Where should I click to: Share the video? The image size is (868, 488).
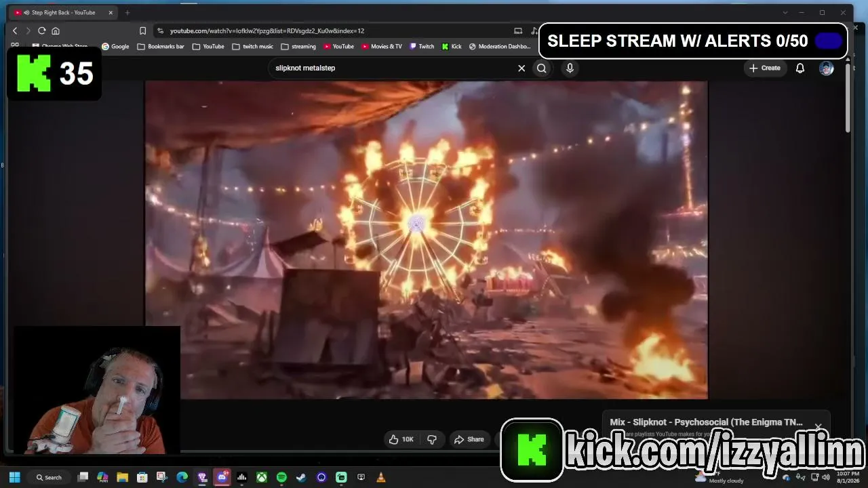(469, 439)
